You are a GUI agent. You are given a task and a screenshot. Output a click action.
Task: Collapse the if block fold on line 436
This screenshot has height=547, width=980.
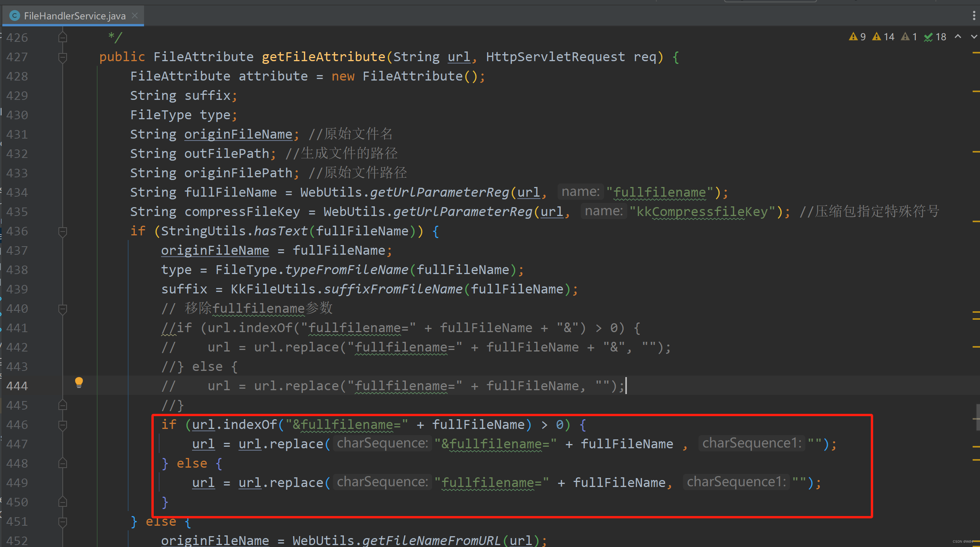(62, 231)
